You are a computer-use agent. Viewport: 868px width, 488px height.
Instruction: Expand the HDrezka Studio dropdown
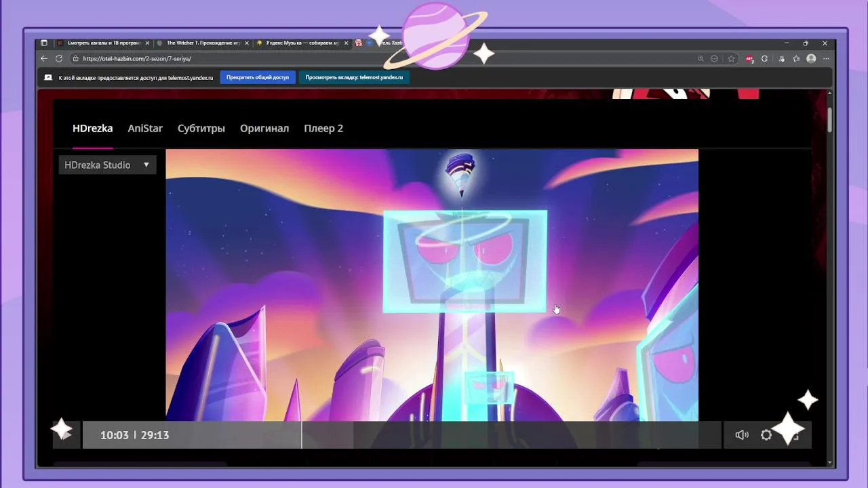pos(107,165)
